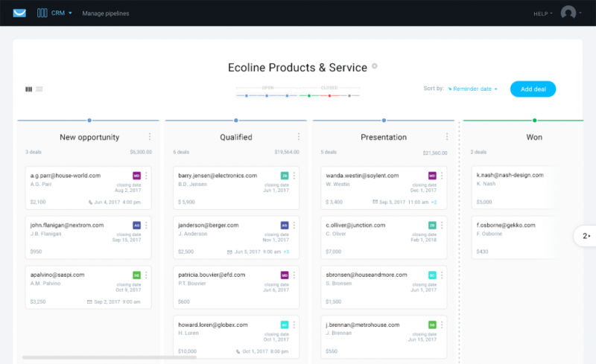Open three-dot menu on barry.jensen@electronics.com card
The width and height of the screenshot is (596, 364).
click(294, 176)
